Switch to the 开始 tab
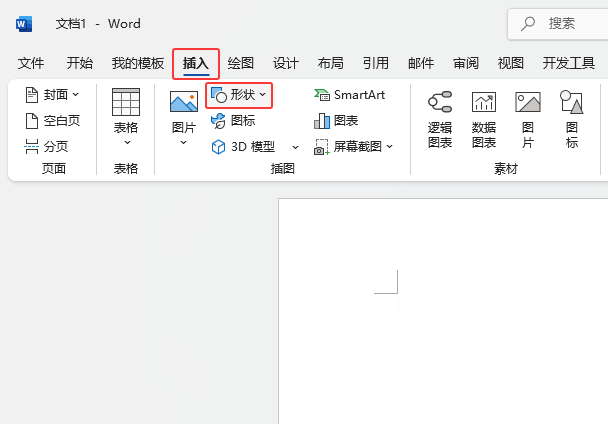This screenshot has height=424, width=608. point(79,63)
